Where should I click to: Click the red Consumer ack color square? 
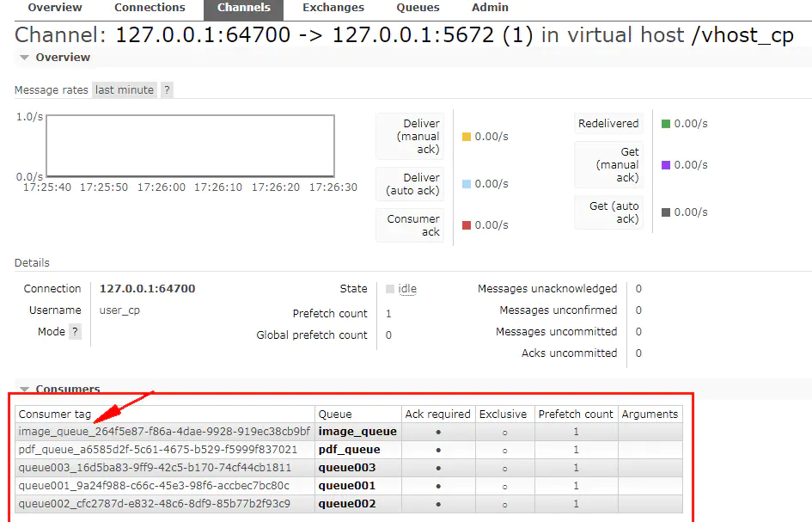pos(466,225)
